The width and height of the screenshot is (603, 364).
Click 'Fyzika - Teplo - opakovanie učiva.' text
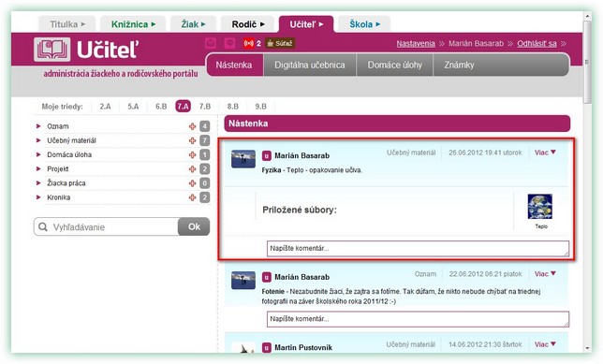point(312,170)
